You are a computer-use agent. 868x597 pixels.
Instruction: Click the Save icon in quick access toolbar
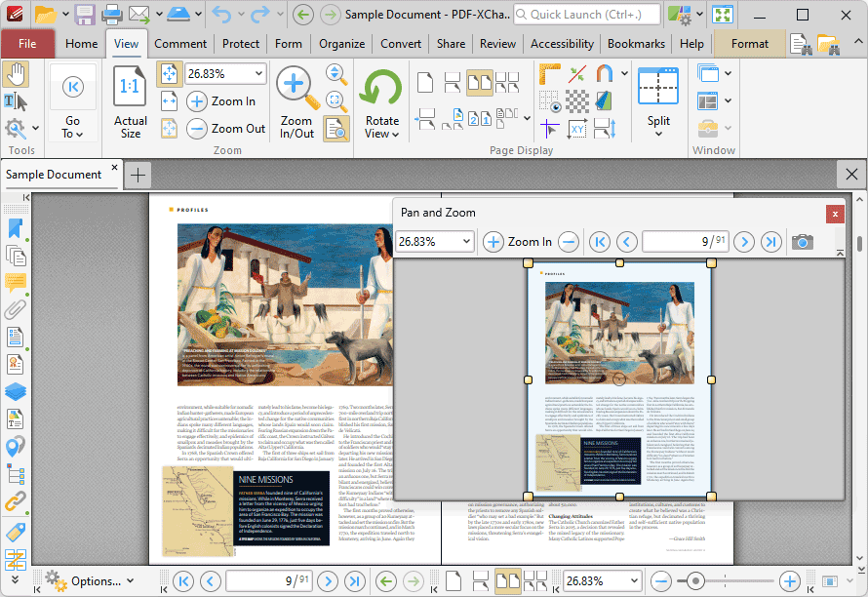(85, 15)
